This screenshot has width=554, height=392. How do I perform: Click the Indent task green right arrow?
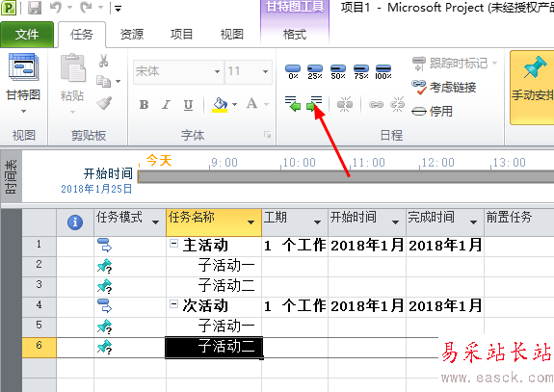(314, 104)
